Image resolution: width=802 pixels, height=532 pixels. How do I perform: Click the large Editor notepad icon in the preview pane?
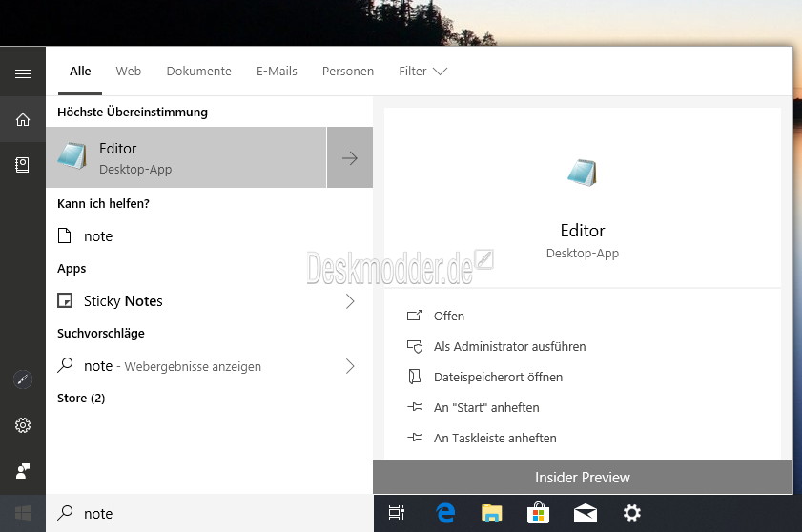click(x=582, y=173)
